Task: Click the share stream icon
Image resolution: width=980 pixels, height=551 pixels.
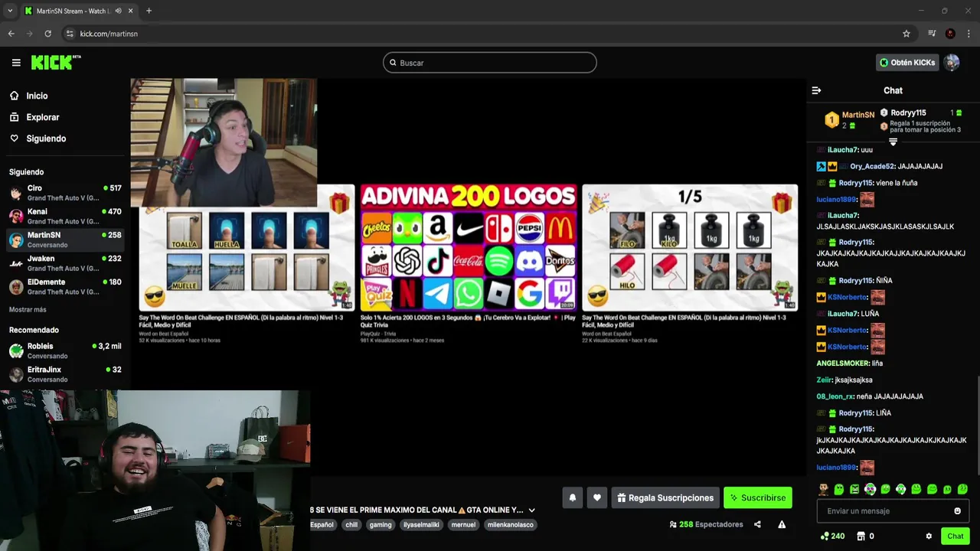Action: (757, 524)
